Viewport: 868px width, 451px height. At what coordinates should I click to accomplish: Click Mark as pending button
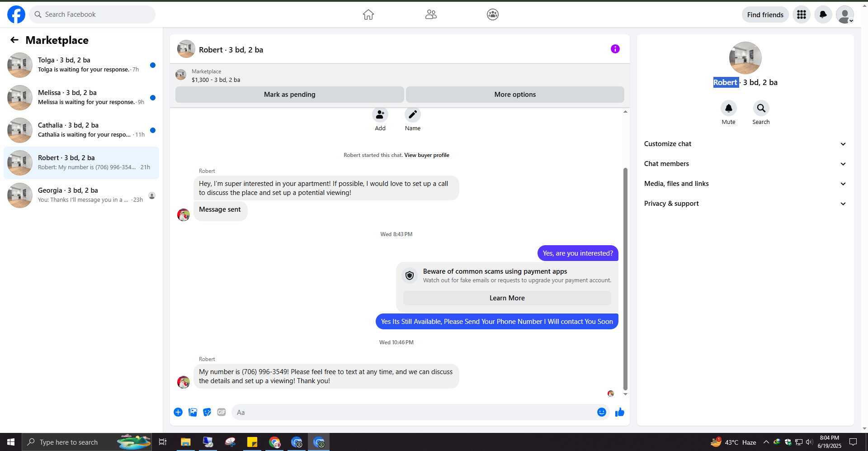[290, 95]
